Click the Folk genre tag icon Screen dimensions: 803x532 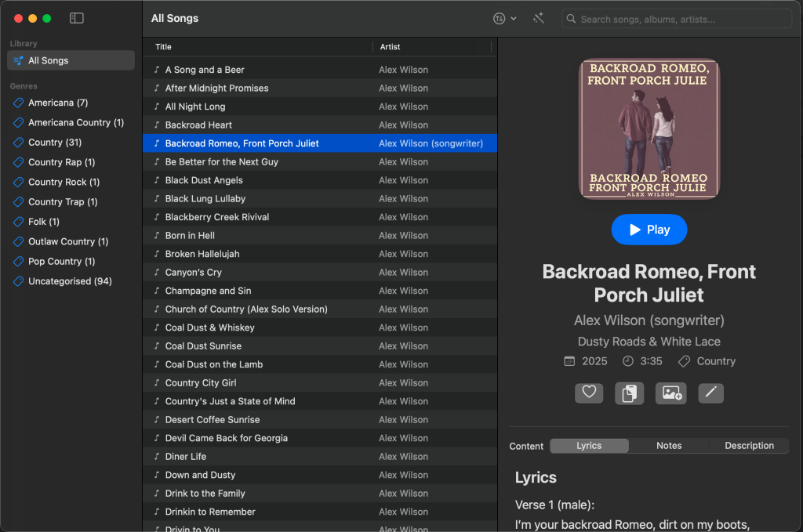tap(19, 222)
